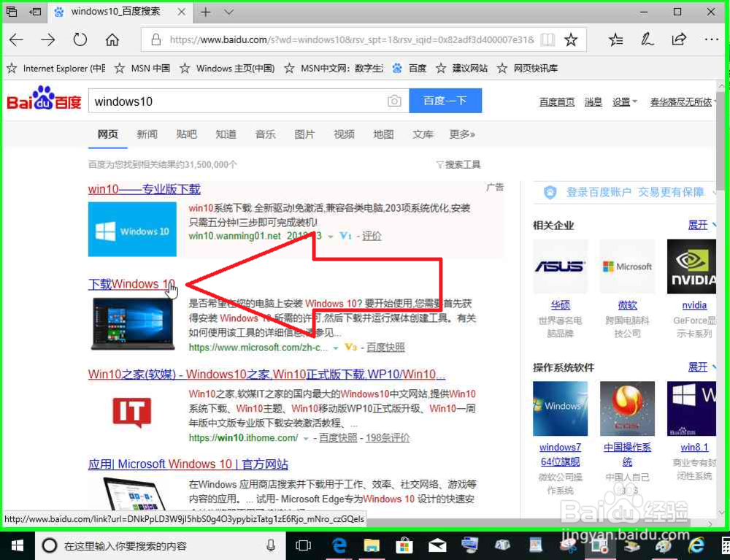Open Baidu image search via the camera icon
This screenshot has height=560, width=730.
[394, 101]
